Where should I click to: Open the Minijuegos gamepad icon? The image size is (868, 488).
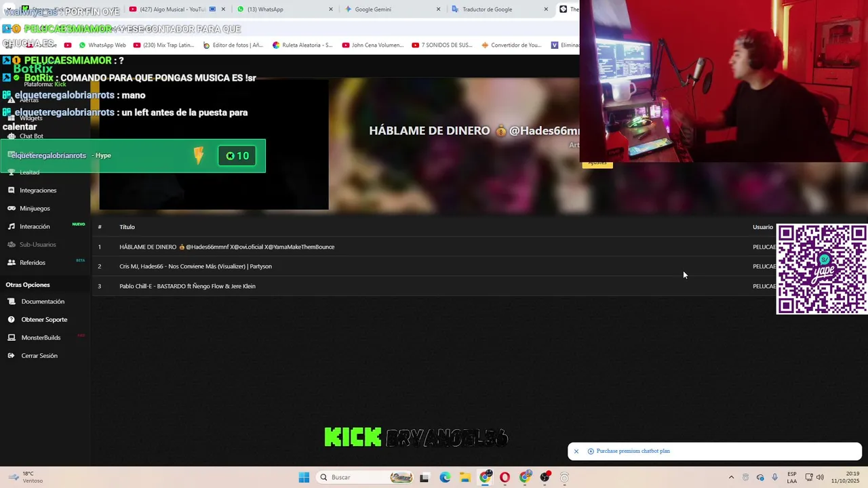tap(12, 208)
